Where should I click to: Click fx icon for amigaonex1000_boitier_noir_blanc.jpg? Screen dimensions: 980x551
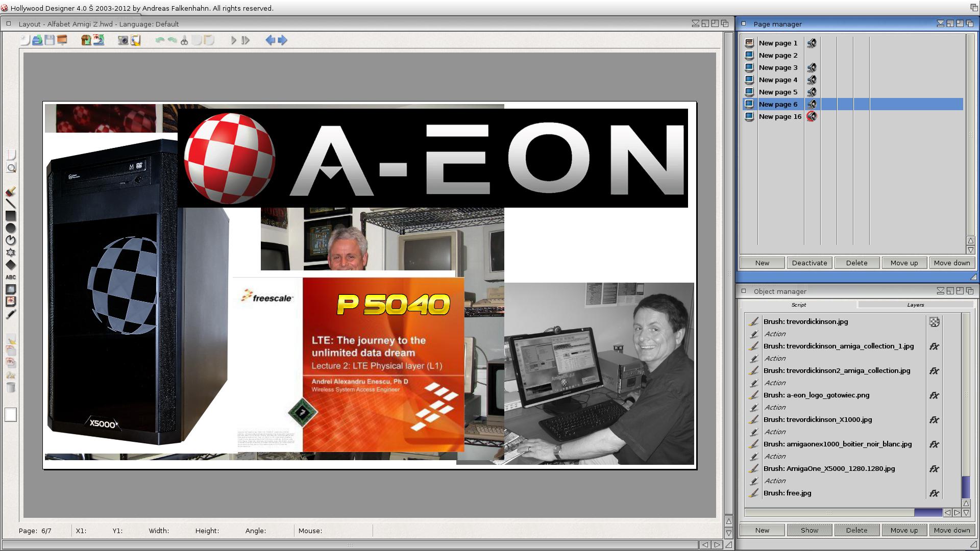click(x=934, y=444)
